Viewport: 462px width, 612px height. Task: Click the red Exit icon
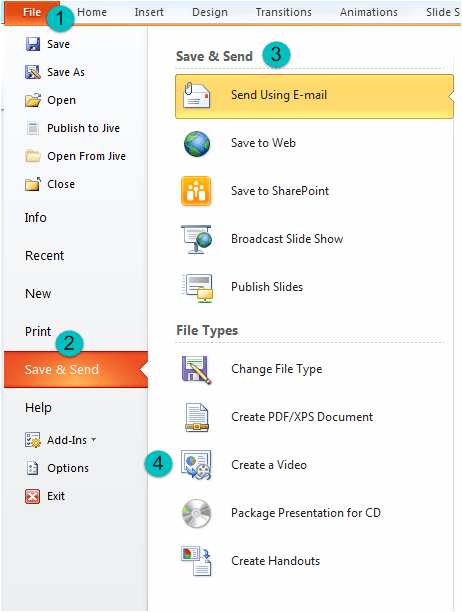tap(32, 496)
